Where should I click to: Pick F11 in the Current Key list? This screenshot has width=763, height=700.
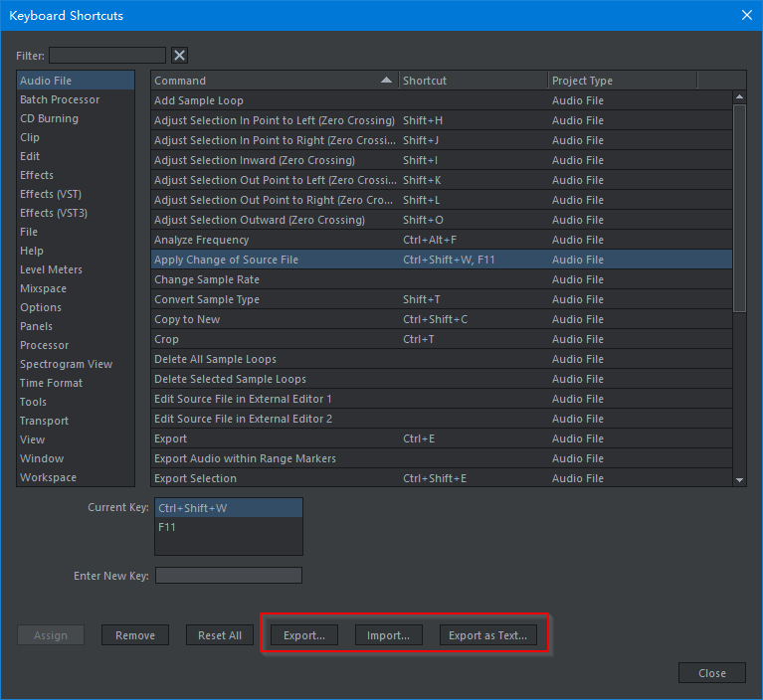coord(229,527)
